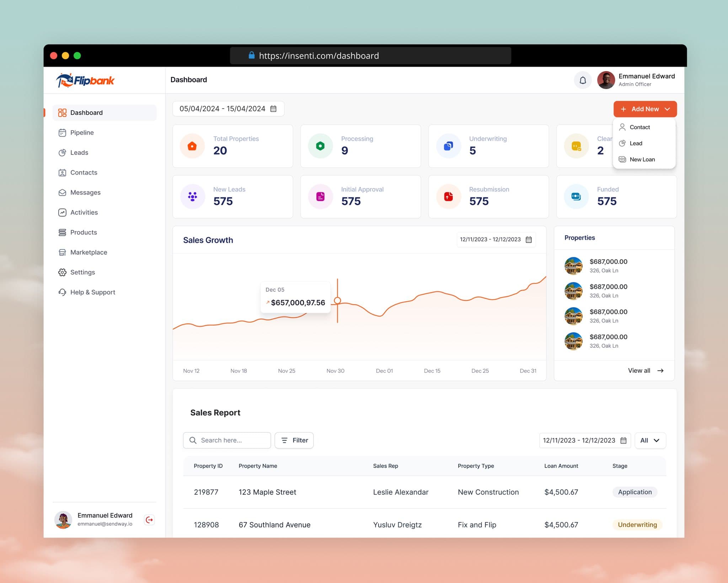This screenshot has height=583, width=728.
Task: Click the Total Properties house icon
Action: (x=192, y=146)
